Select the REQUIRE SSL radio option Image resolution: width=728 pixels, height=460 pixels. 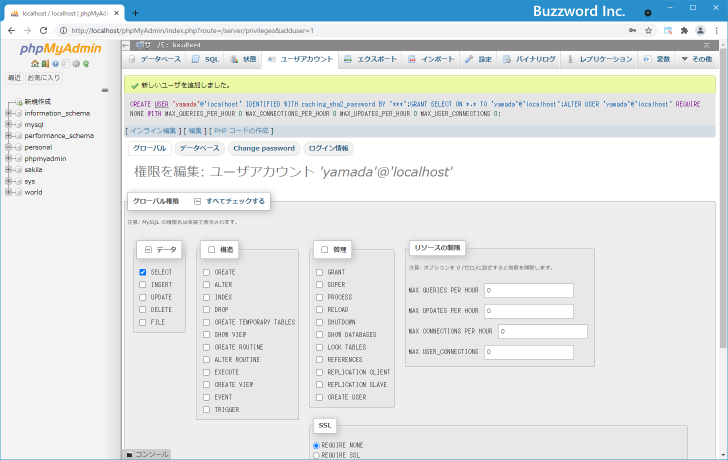317,456
